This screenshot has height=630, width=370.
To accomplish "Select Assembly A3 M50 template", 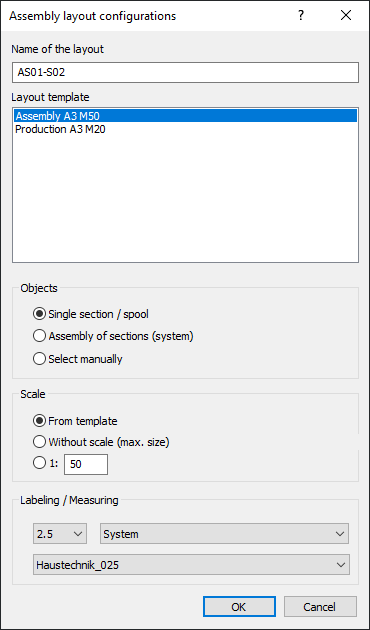I will click(185, 116).
